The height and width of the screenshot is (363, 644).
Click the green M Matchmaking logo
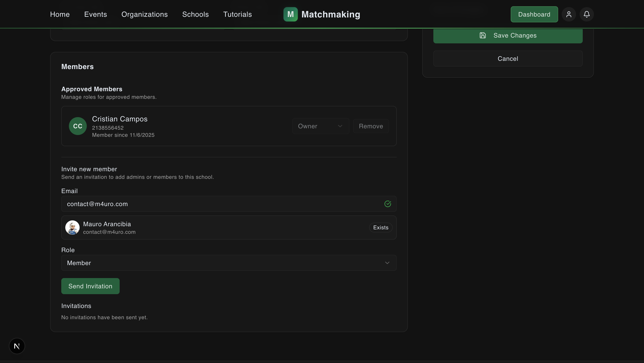point(290,14)
